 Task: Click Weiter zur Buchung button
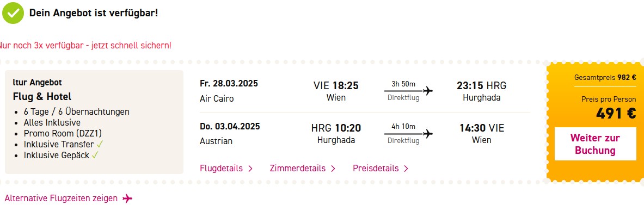click(595, 144)
